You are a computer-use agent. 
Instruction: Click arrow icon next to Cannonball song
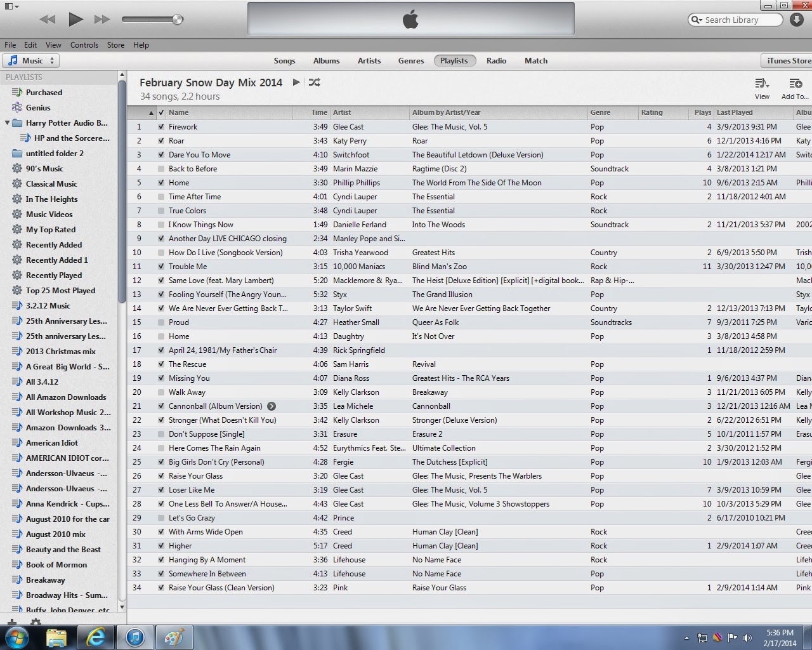pyautogui.click(x=272, y=406)
